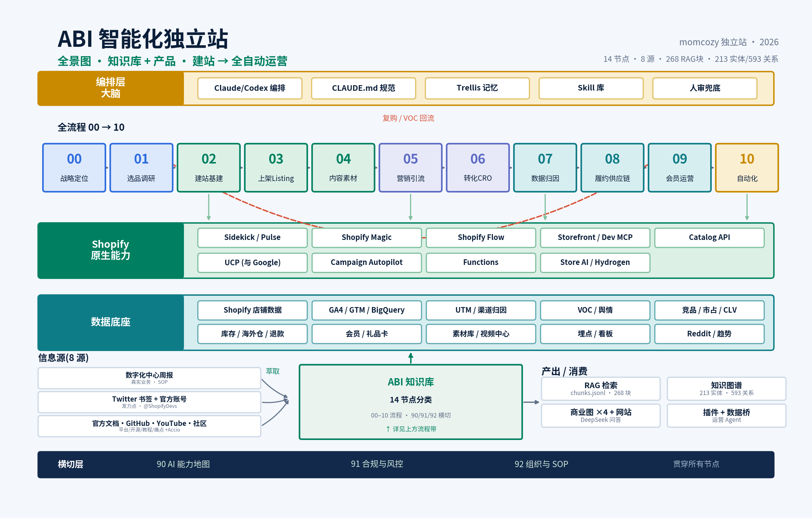Screen dimensions: 812x518
Task: Select the Campaign Autopilot box
Action: (367, 262)
